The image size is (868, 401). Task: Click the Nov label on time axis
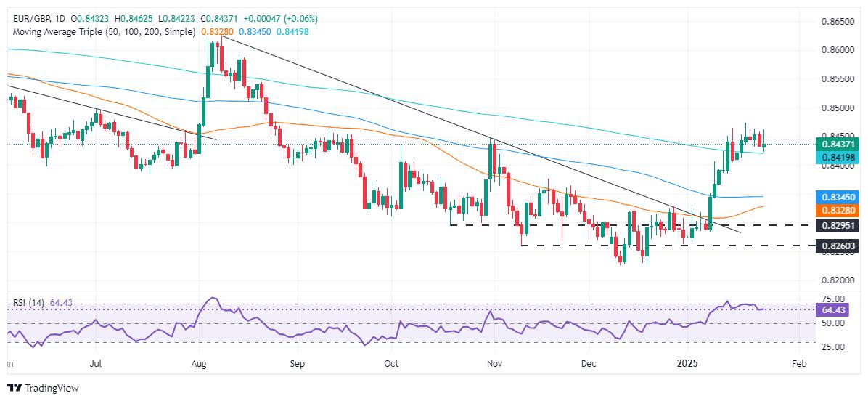(x=494, y=365)
